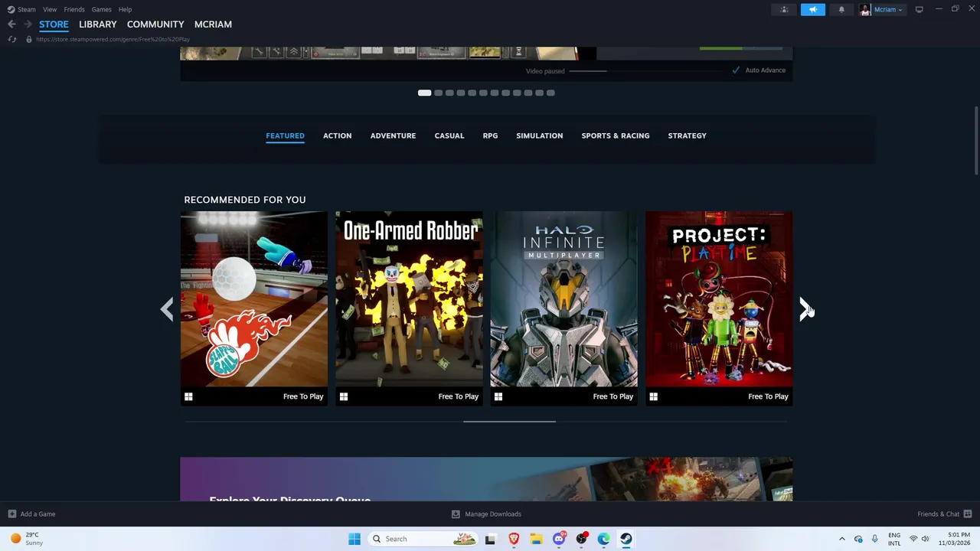Show hidden system tray icons chevron
Screen dimensions: 980x551
[842, 539]
